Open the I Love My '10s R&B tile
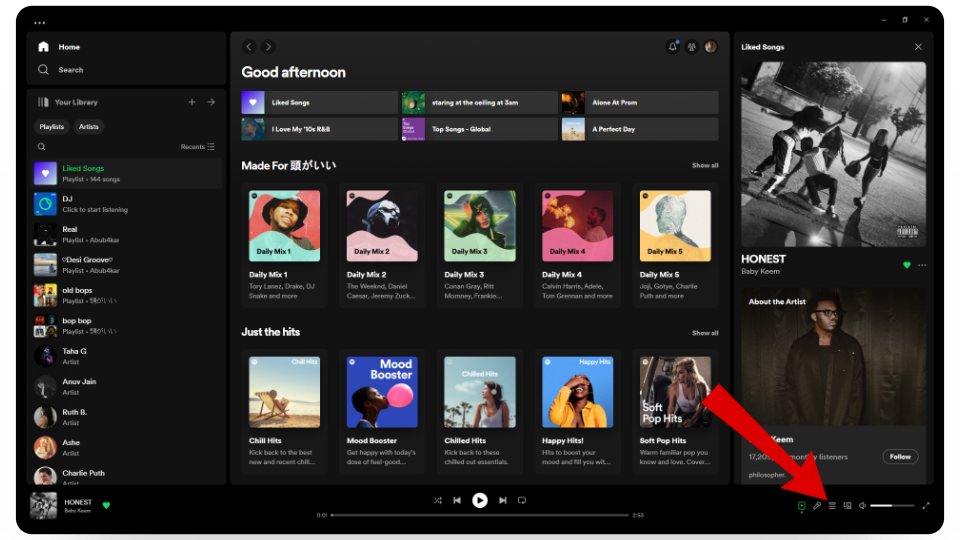The height and width of the screenshot is (540, 960). click(320, 129)
